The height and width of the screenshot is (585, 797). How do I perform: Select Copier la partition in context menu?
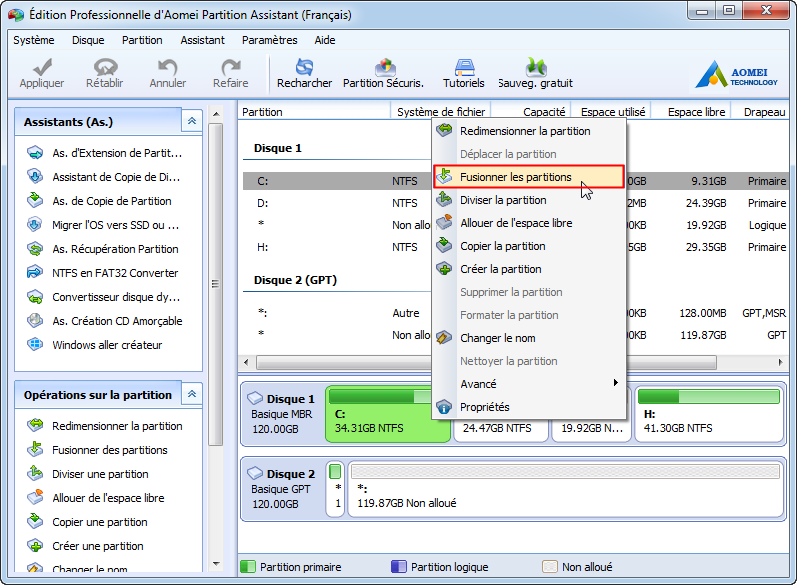(529, 246)
